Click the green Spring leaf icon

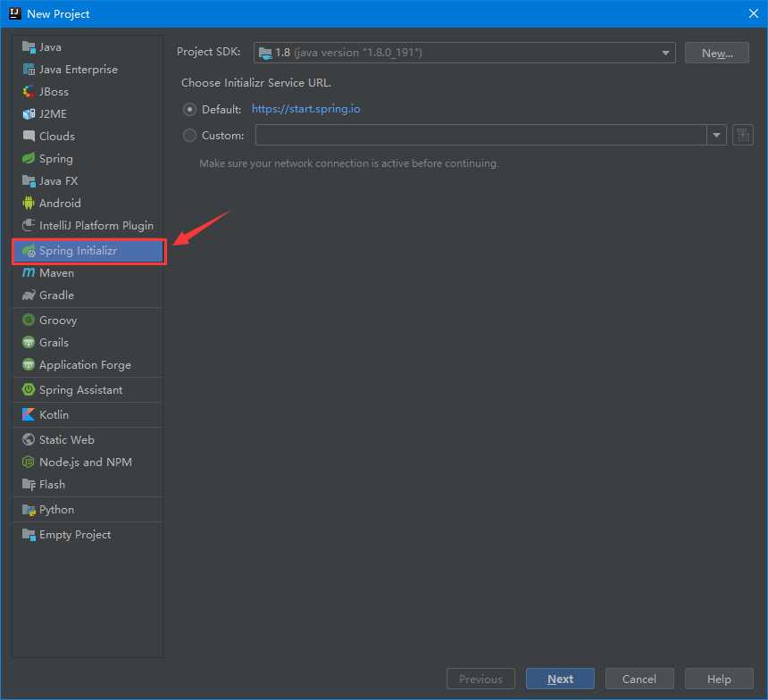(x=29, y=158)
